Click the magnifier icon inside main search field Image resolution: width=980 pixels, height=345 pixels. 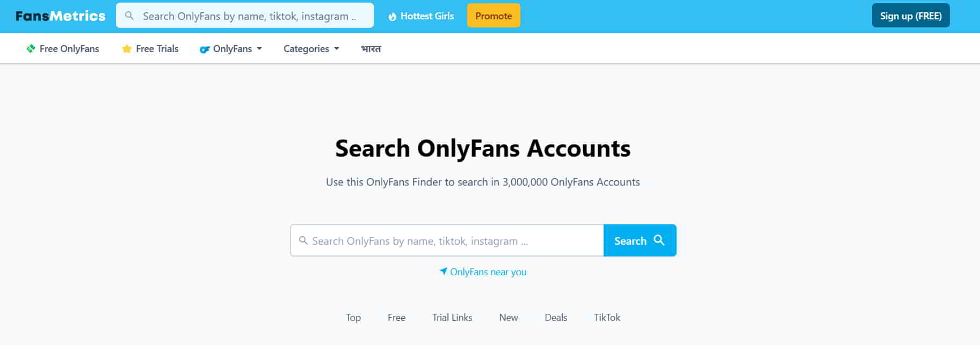[303, 241]
